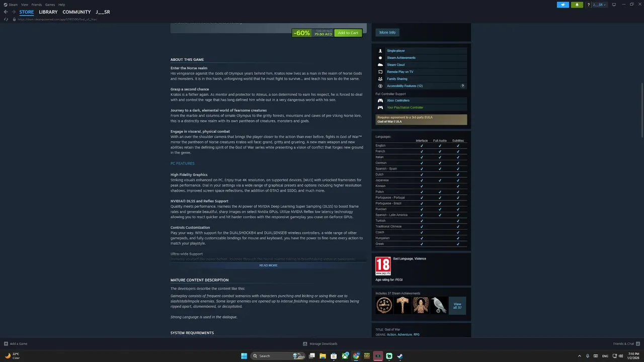
Task: Click the Friends & Chat icon
Action: (638, 344)
